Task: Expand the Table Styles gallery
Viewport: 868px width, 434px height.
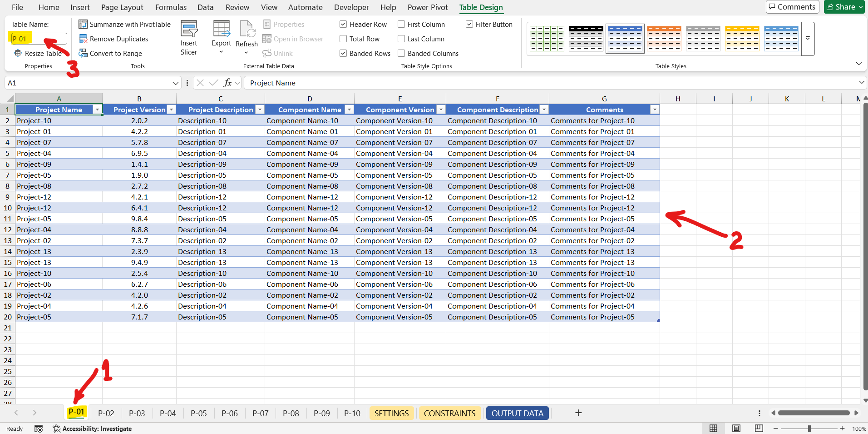Action: 808,39
